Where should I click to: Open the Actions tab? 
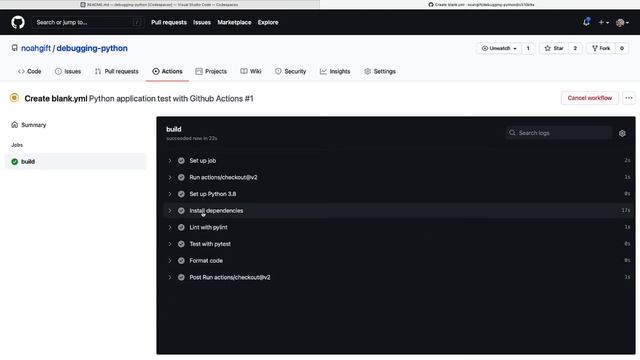pos(167,71)
